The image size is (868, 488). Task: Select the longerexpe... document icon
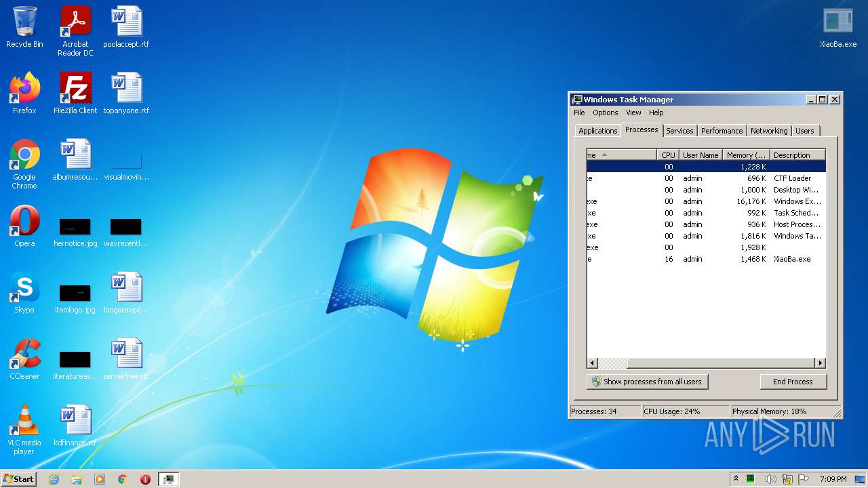(x=126, y=293)
